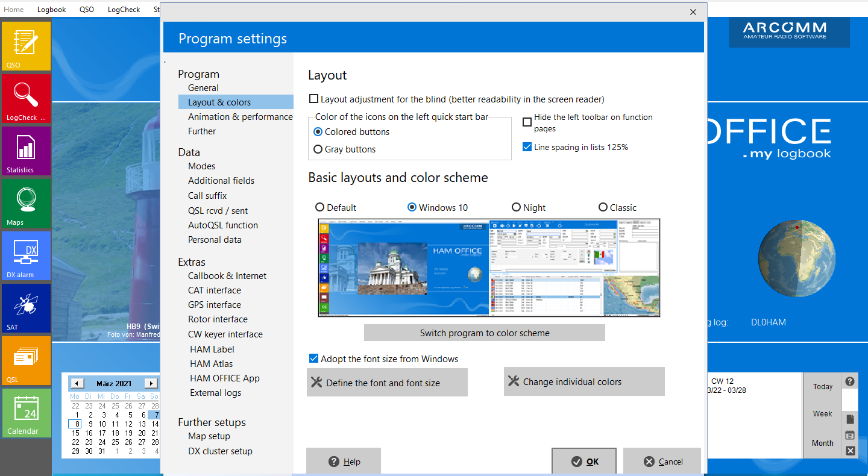Open Layout & colors settings page
The height and width of the screenshot is (476, 868).
tap(236, 102)
